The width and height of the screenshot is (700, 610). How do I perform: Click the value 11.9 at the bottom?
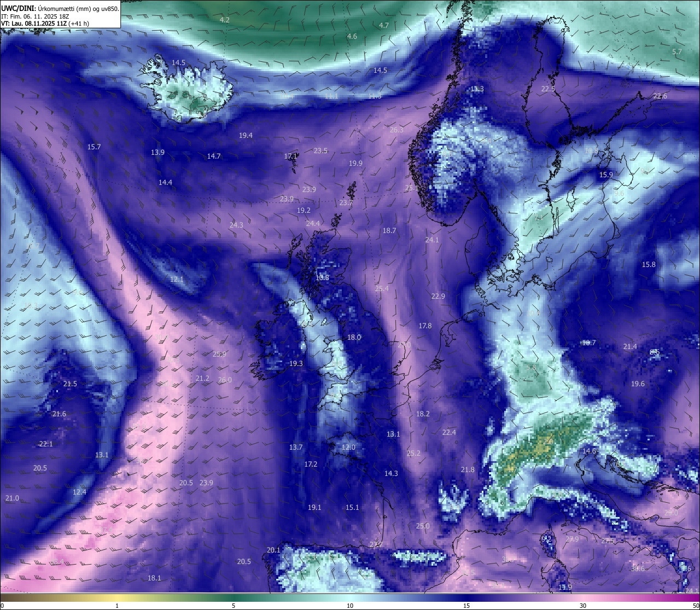point(565,588)
